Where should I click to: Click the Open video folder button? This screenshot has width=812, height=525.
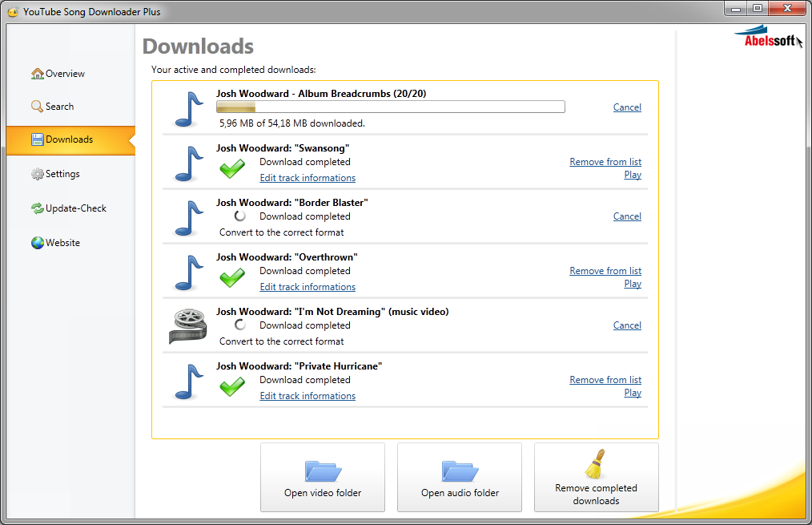pyautogui.click(x=323, y=478)
